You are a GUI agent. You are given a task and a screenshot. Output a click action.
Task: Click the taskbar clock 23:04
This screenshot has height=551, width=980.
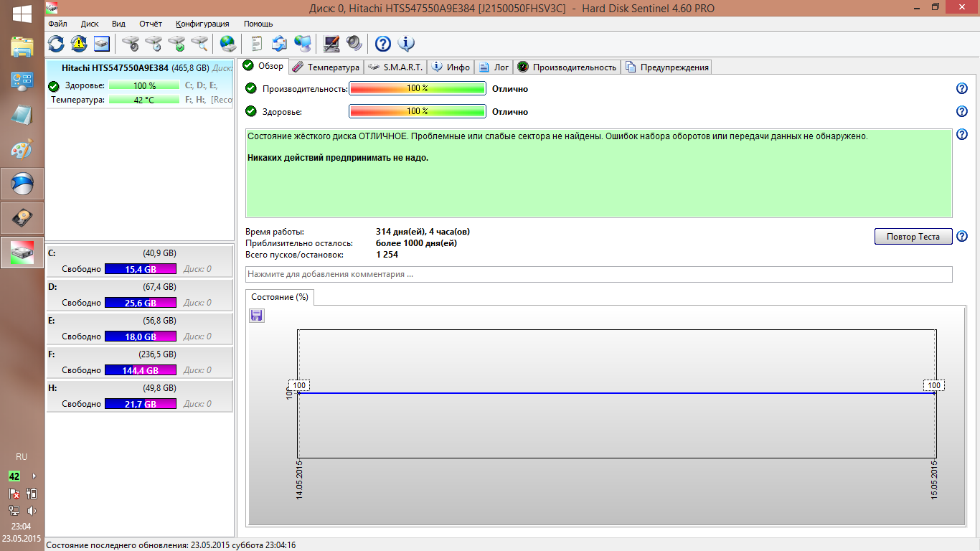22,527
